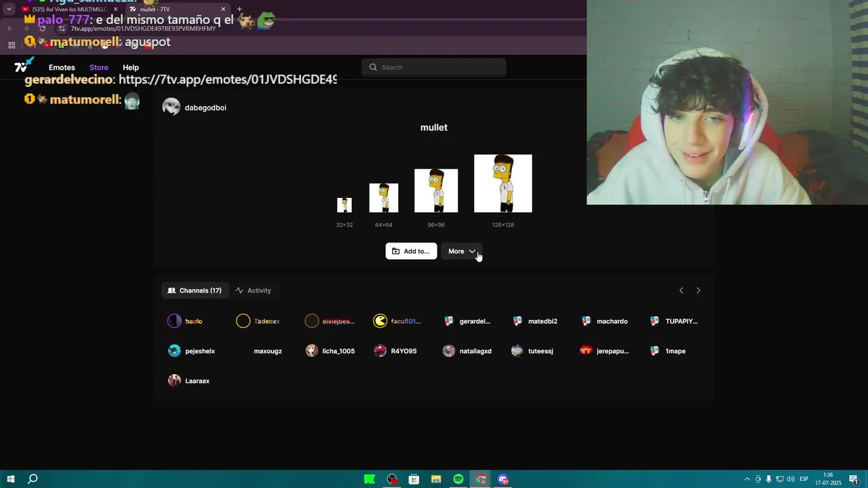Select the 64×64 mullet preview
The width and height of the screenshot is (868, 488).
click(384, 198)
